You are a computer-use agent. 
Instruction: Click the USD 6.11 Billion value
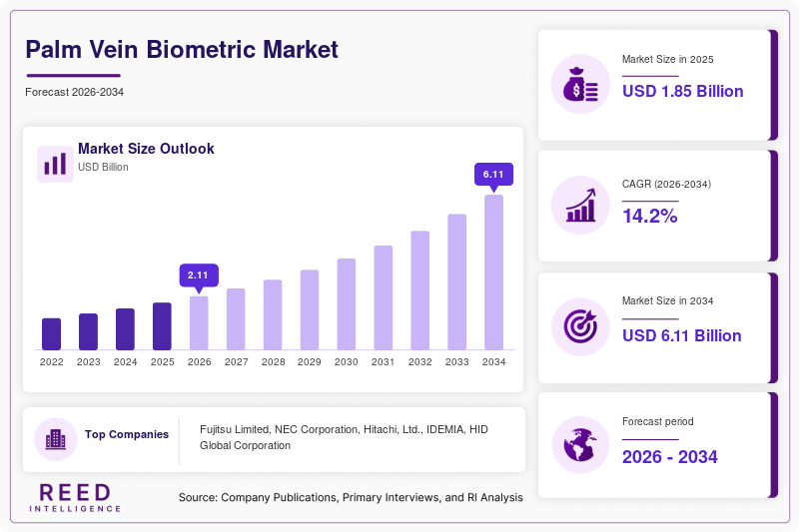click(682, 335)
